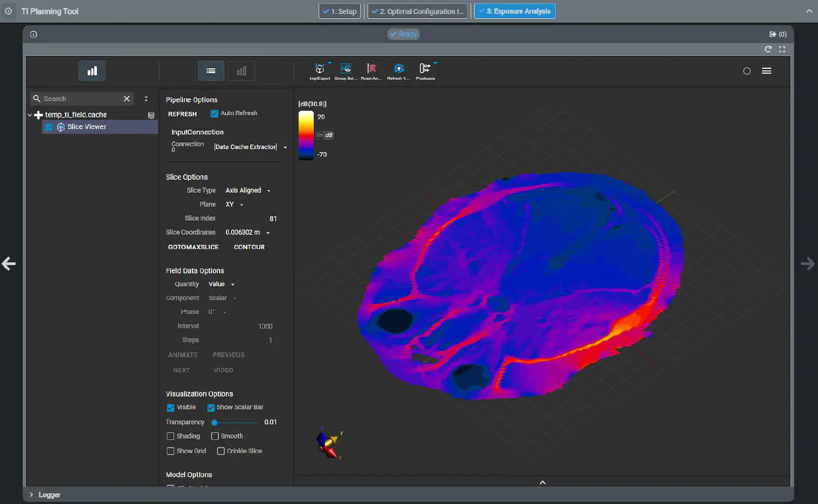The height and width of the screenshot is (504, 818).
Task: Click the Refresh Viewers toolbar icon
Action: (399, 69)
